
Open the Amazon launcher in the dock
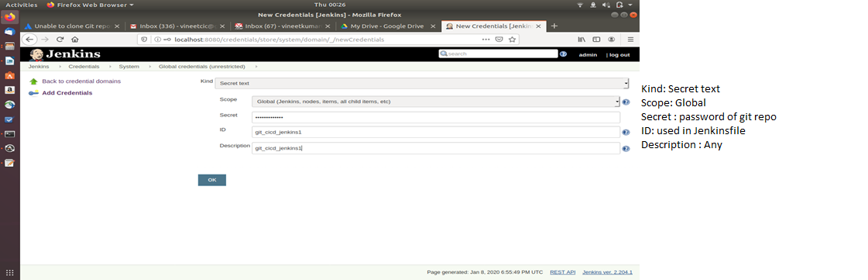(x=9, y=90)
